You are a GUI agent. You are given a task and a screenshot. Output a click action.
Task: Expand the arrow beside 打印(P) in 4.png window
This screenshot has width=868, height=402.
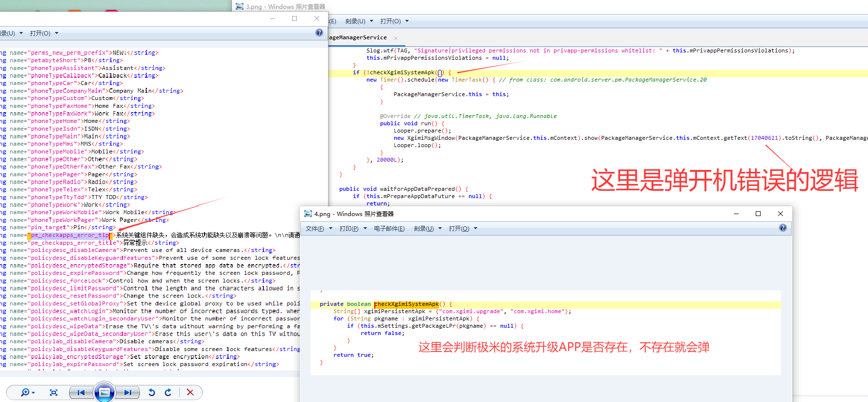(365, 228)
